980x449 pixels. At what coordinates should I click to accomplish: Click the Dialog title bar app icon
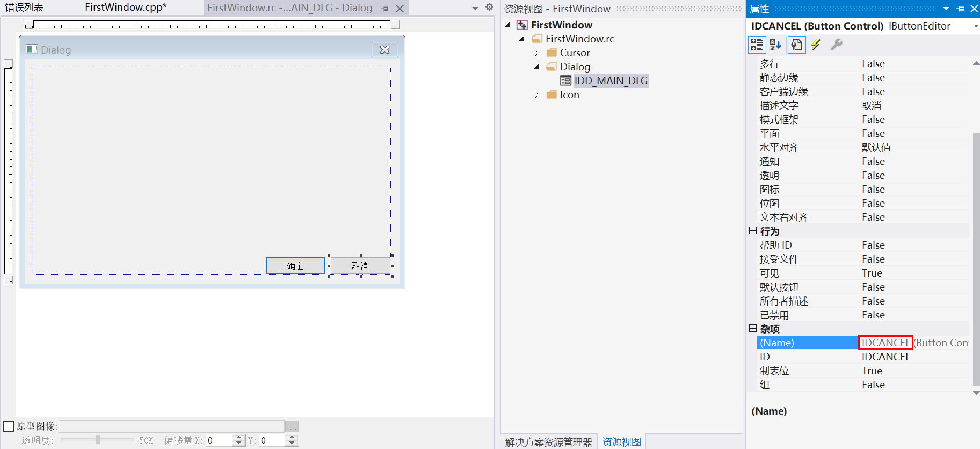click(32, 49)
